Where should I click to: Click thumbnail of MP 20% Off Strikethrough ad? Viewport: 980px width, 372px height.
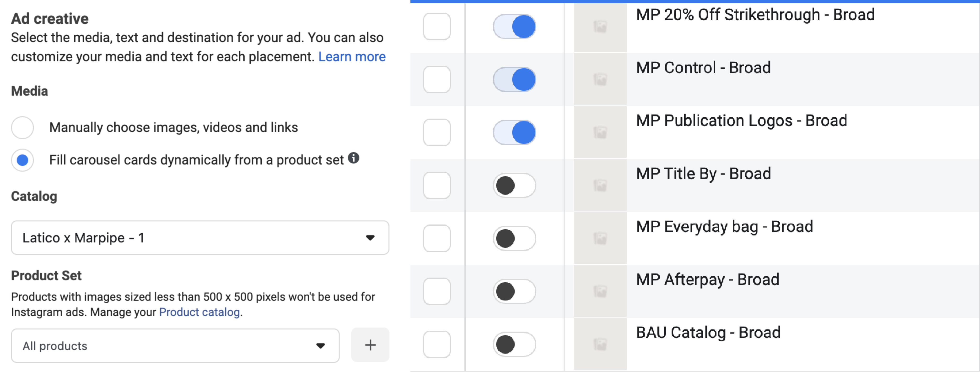pyautogui.click(x=600, y=27)
